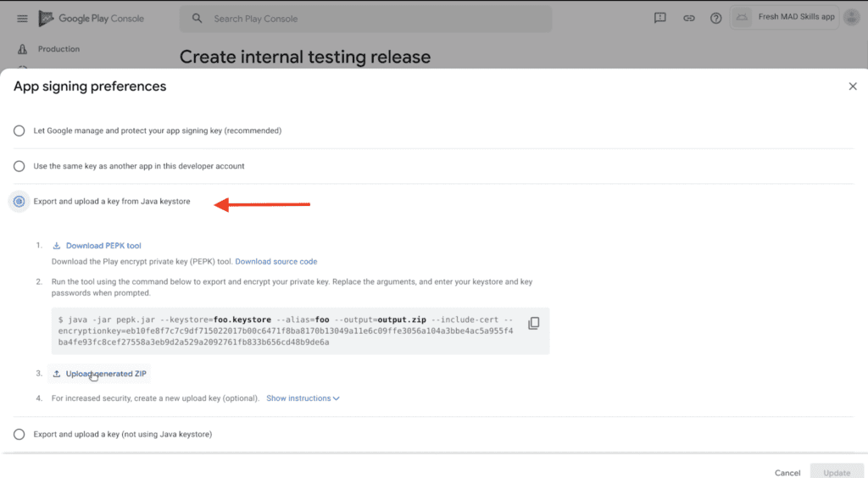Expand Show instructions for upload key

coord(303,398)
